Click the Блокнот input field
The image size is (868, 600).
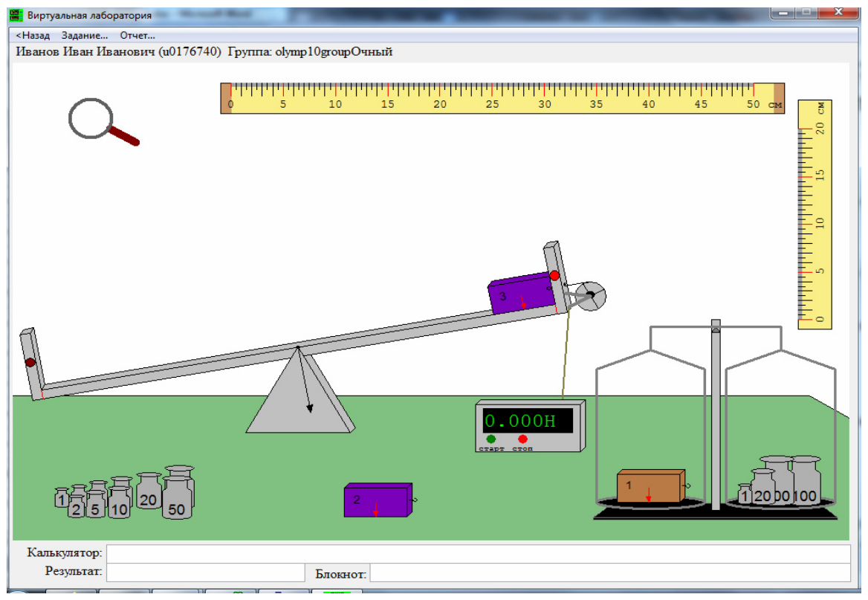coord(610,572)
